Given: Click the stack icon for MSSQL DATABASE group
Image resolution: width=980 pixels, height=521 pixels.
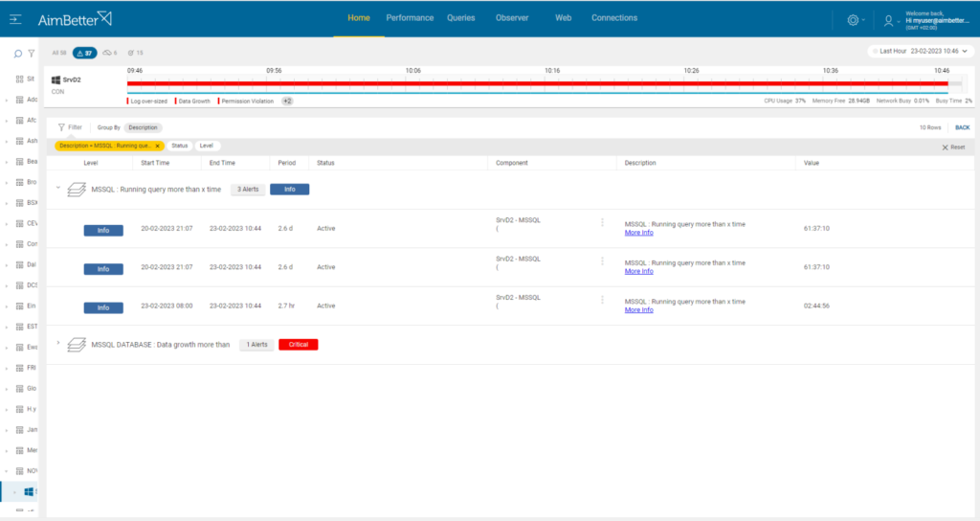Looking at the screenshot, I should coord(77,345).
